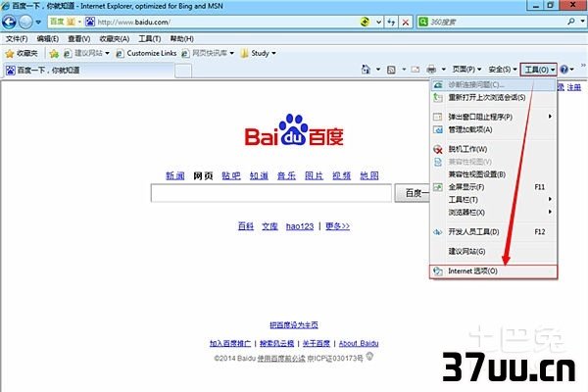
Task: Click the Baidu search text box
Action: tap(271, 193)
